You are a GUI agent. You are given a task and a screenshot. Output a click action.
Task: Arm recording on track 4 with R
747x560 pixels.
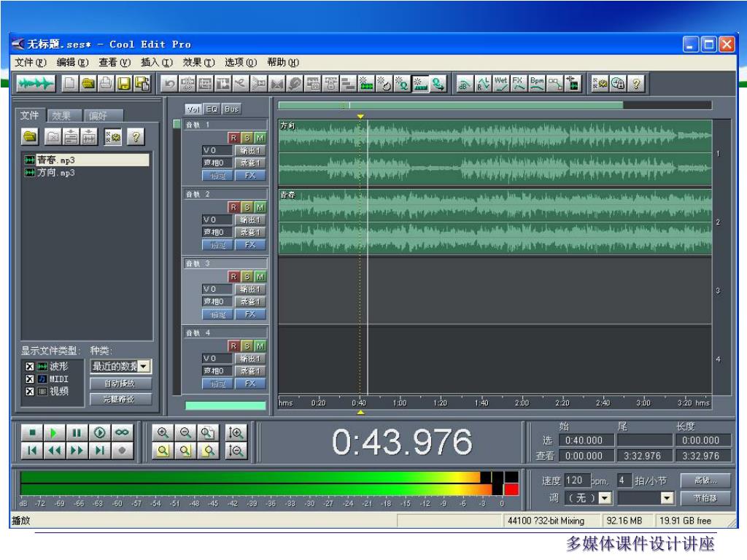(233, 346)
